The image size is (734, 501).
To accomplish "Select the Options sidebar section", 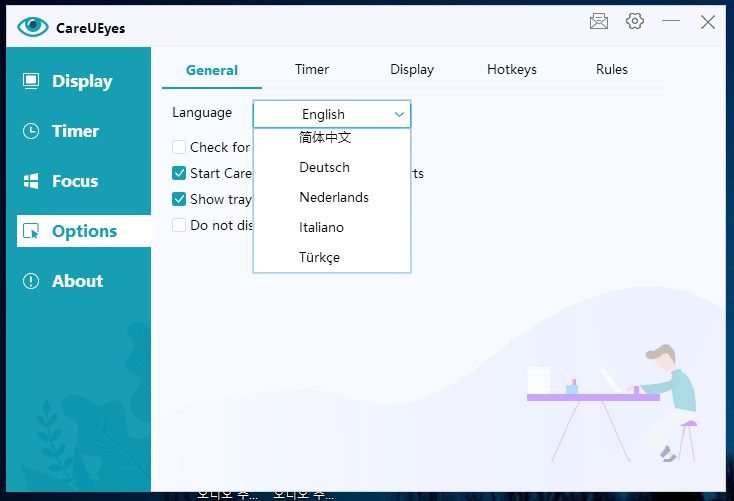I will coord(84,231).
